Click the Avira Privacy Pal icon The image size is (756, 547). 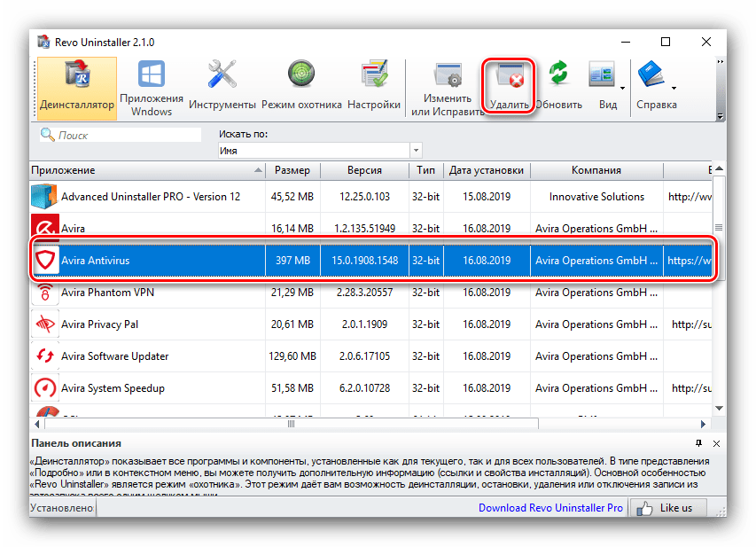tap(45, 324)
